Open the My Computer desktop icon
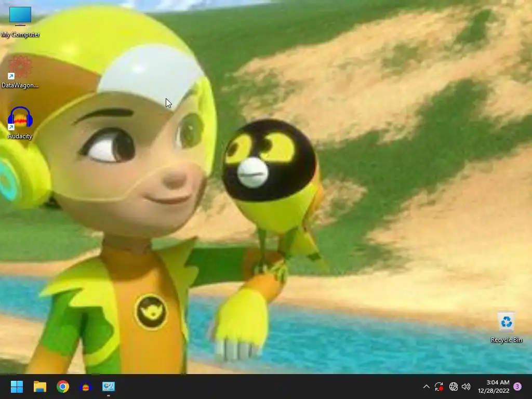Viewport: 532px width, 399px height. pyautogui.click(x=20, y=21)
